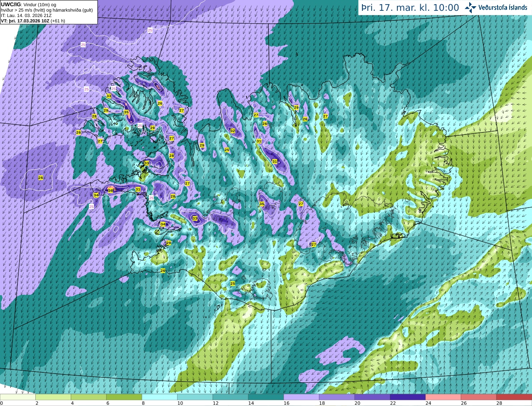Select the 4–6 m/s legend swatch

(x=89, y=397)
